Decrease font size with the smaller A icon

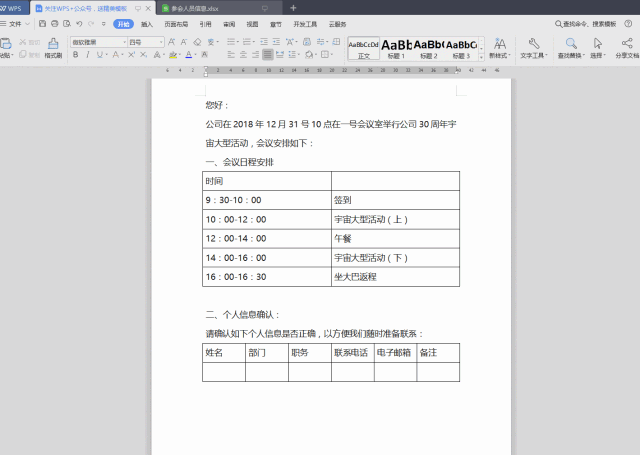184,42
